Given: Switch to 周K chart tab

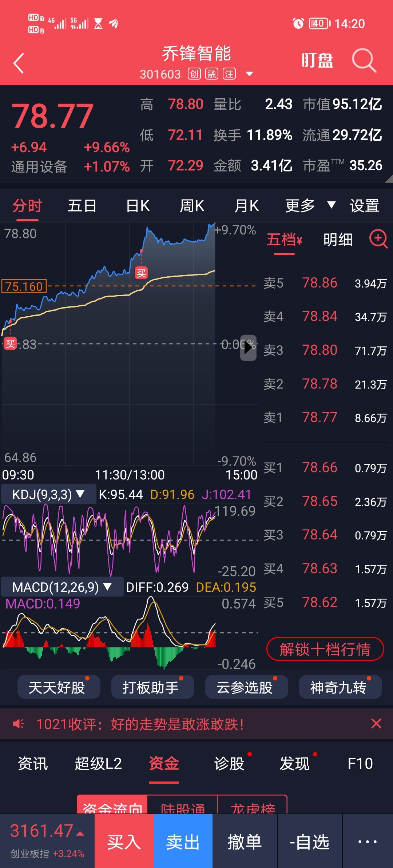Looking at the screenshot, I should [x=192, y=206].
